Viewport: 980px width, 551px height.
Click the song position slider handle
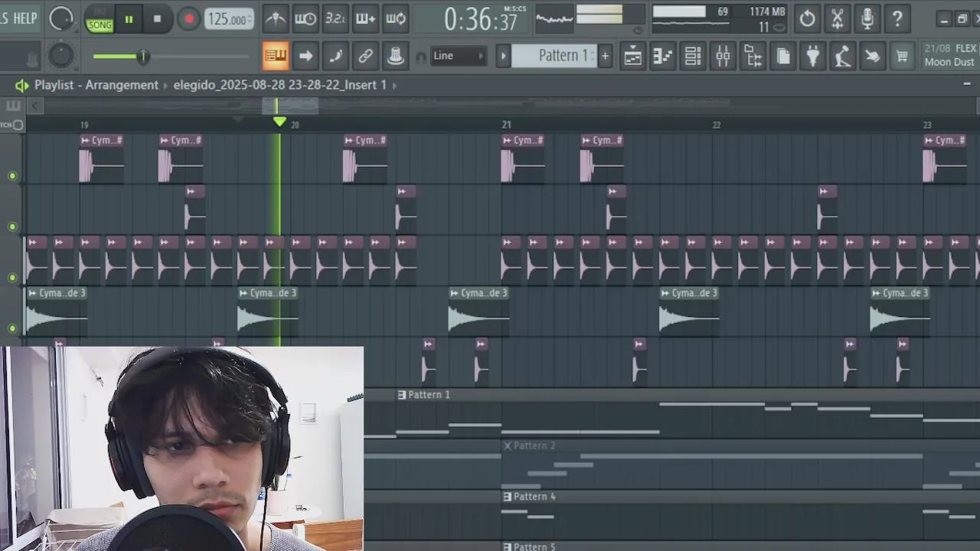click(142, 56)
